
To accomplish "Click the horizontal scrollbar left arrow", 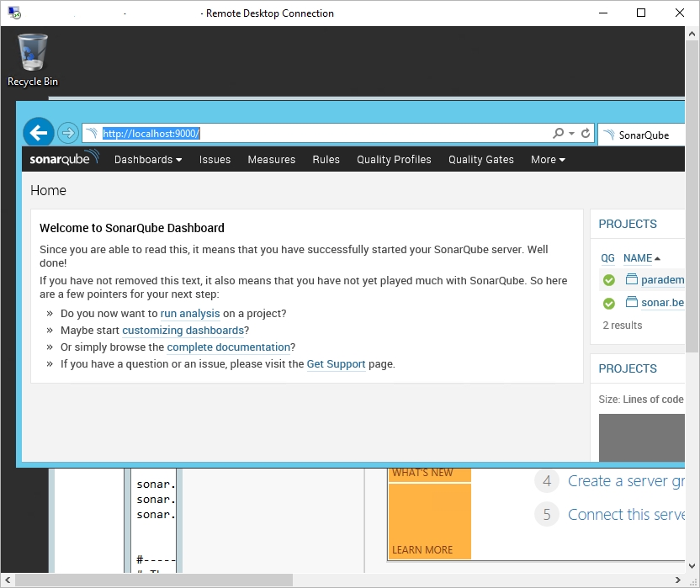I will tap(8, 580).
